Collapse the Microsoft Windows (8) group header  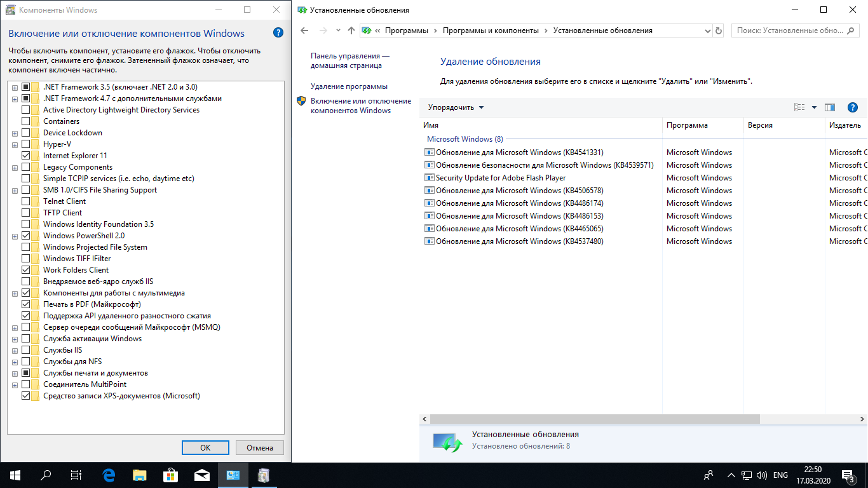[x=465, y=139]
